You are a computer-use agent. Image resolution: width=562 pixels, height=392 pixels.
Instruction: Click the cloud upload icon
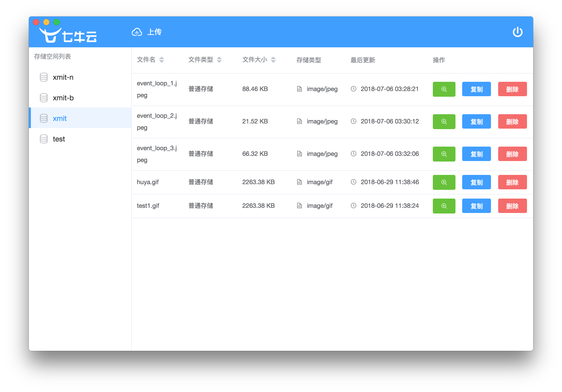[137, 32]
